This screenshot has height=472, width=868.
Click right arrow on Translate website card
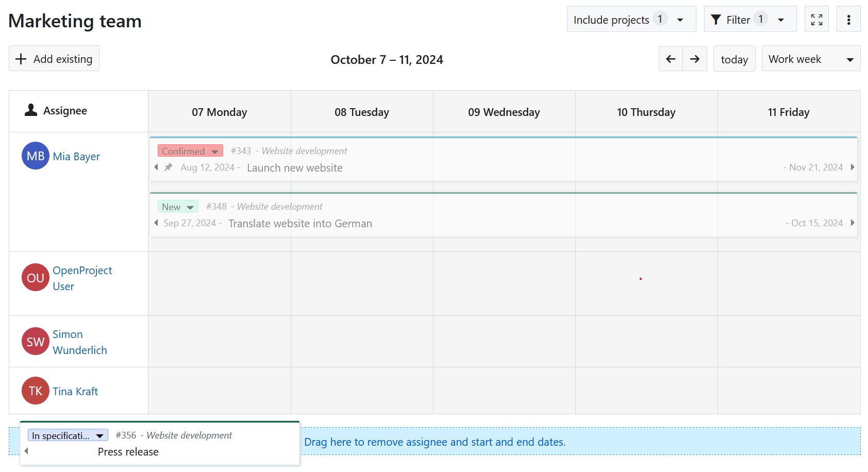pos(853,223)
